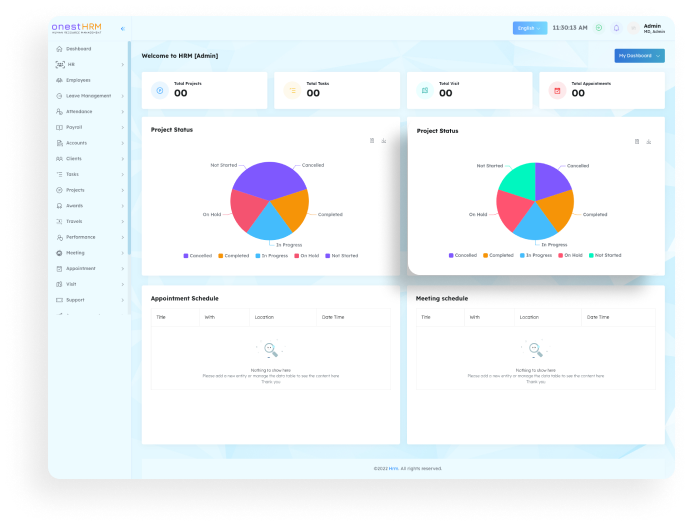
Task: Toggle Completed legend in the right-hand chart
Action: 497,255
